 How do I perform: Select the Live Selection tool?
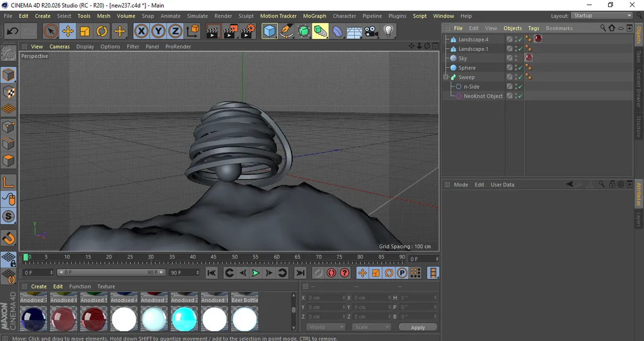click(x=50, y=32)
